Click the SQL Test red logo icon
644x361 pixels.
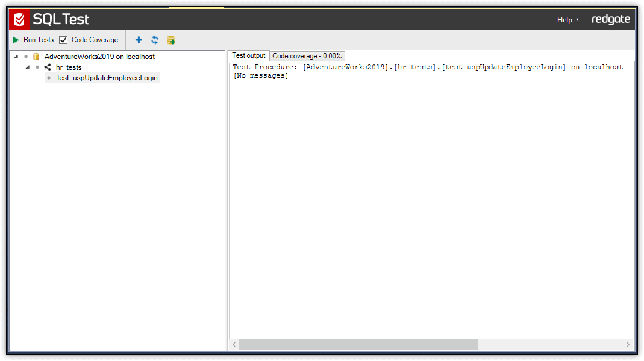[x=19, y=20]
